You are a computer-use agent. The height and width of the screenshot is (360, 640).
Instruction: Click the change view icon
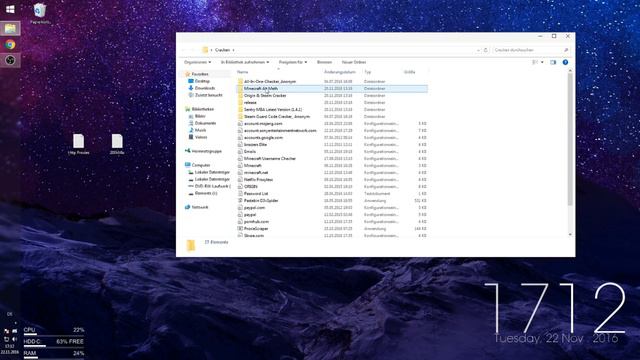[535, 62]
